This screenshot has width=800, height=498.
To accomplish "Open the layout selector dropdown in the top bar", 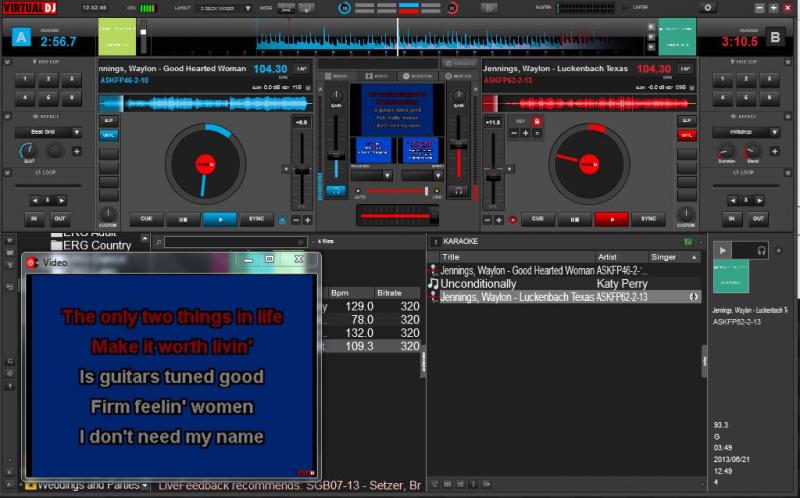I will click(x=248, y=8).
